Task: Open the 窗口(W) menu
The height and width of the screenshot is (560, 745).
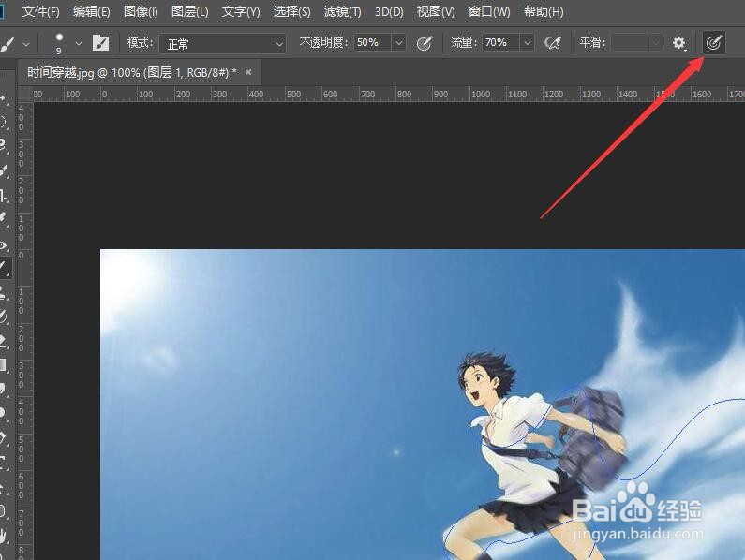Action: tap(489, 11)
